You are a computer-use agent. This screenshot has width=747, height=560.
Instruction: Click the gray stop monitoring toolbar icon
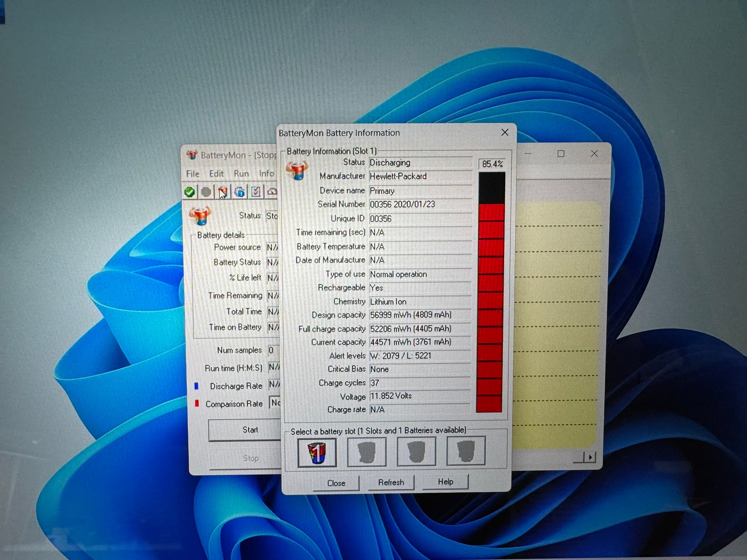pos(206,192)
